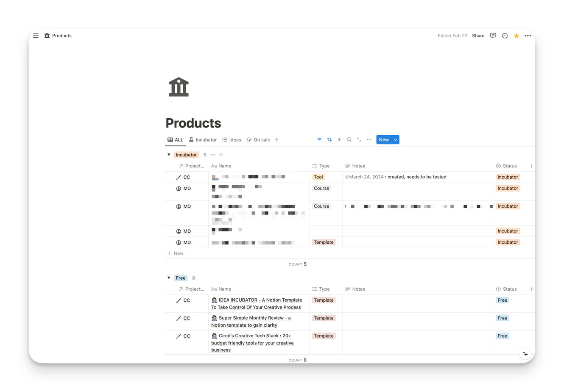Image resolution: width=564 pixels, height=392 pixels.
Task: Toggle the favorite star icon
Action: 516,36
